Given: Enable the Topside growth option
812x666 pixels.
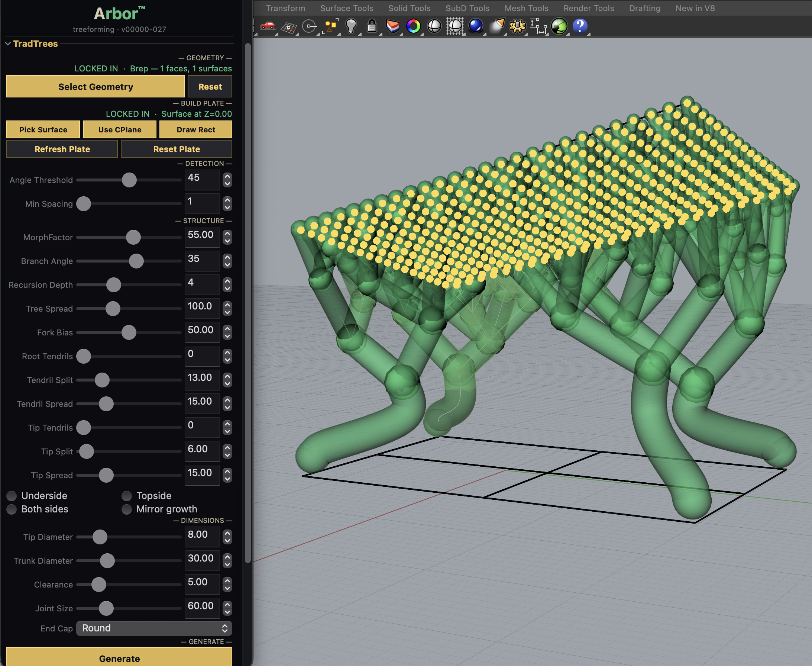Looking at the screenshot, I should click(x=126, y=496).
